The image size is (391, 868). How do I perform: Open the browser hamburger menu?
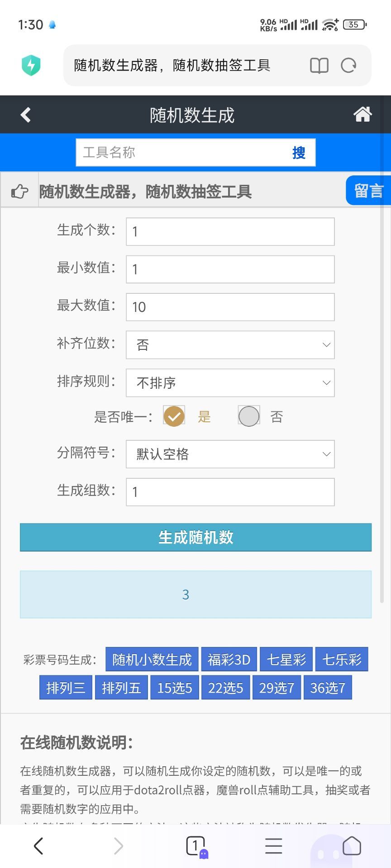point(273,845)
